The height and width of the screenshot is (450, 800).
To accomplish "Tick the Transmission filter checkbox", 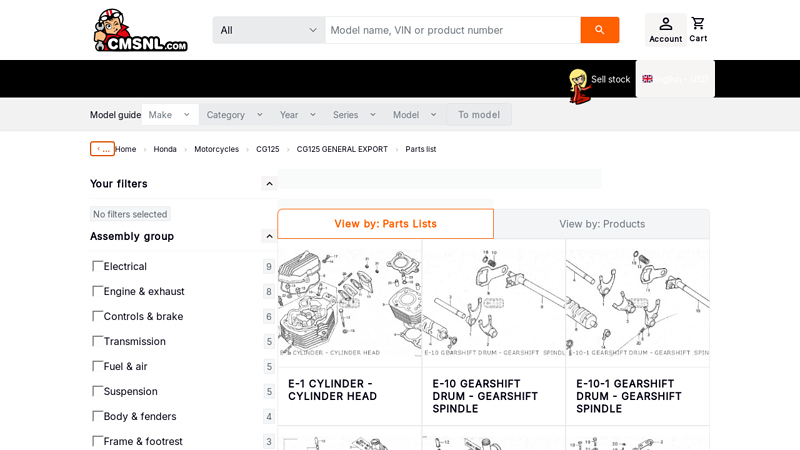I will [x=97, y=341].
